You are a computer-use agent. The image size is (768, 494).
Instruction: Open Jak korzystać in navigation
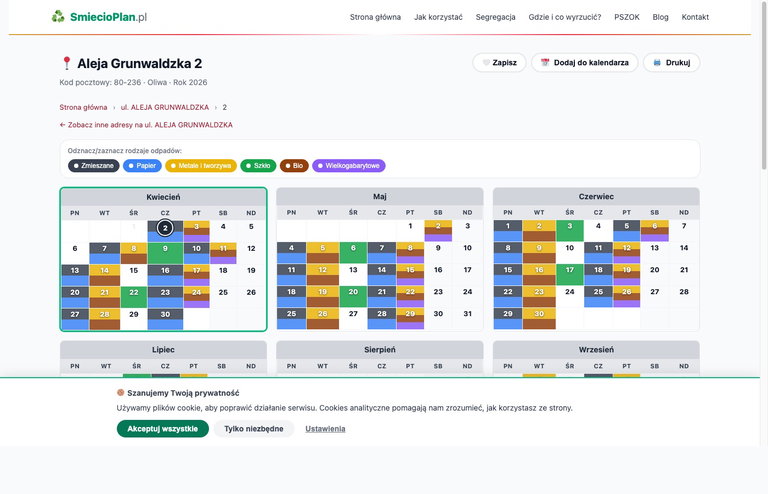tap(438, 17)
